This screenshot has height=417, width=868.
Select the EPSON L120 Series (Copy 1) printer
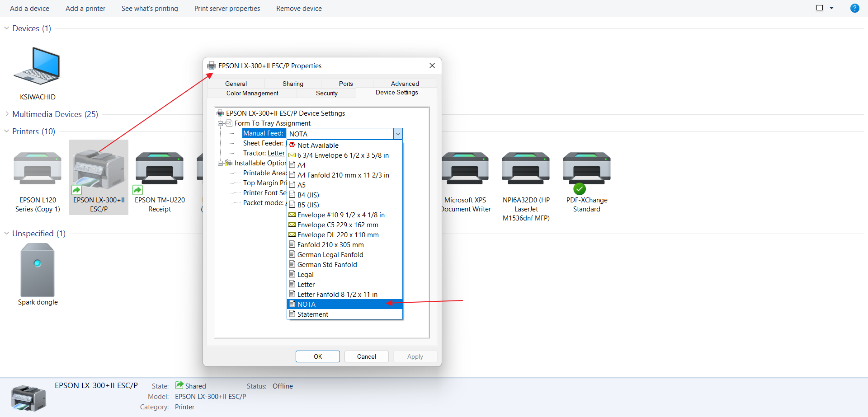click(x=38, y=182)
